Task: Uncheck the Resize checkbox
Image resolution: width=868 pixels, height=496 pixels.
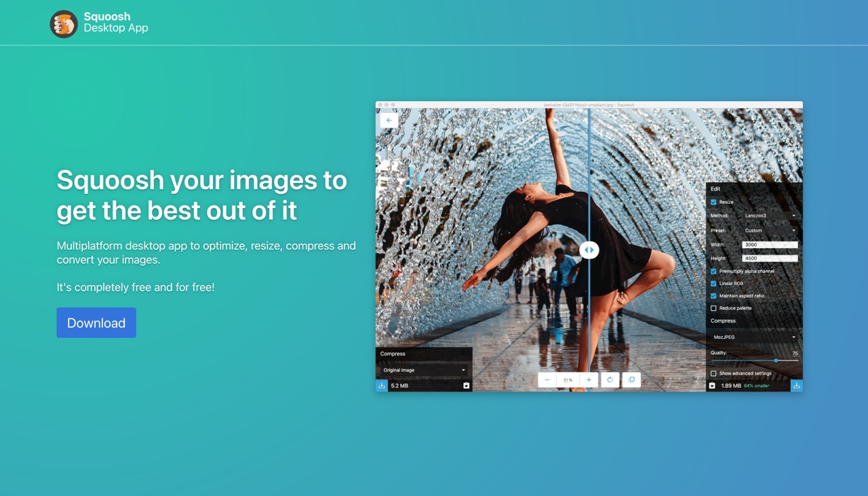Action: pos(713,202)
